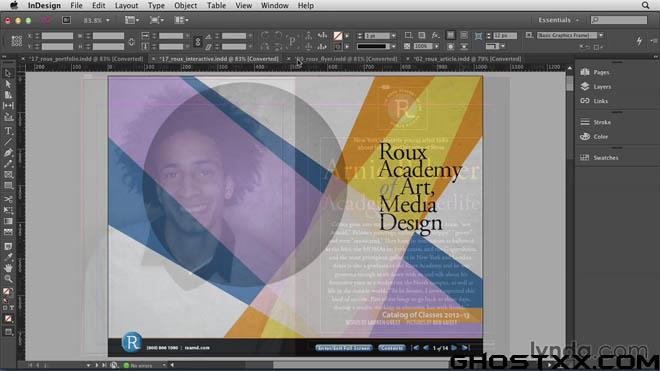This screenshot has width=660, height=371.
Task: Open the Links panel
Action: tap(594, 101)
